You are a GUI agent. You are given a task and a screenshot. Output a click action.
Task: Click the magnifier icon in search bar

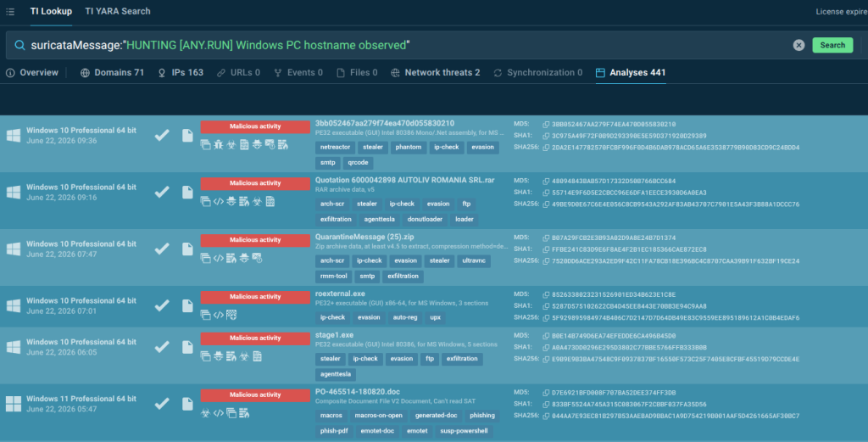click(x=19, y=46)
